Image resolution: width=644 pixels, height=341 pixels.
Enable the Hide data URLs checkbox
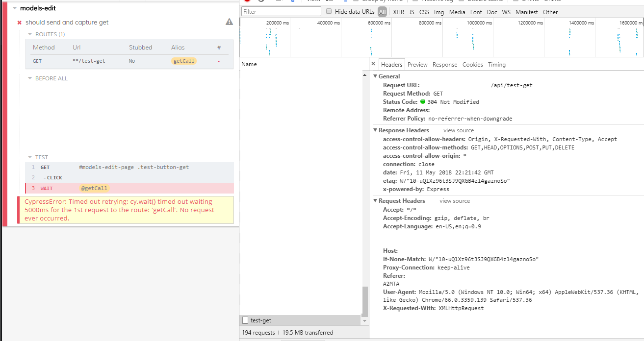pos(329,12)
